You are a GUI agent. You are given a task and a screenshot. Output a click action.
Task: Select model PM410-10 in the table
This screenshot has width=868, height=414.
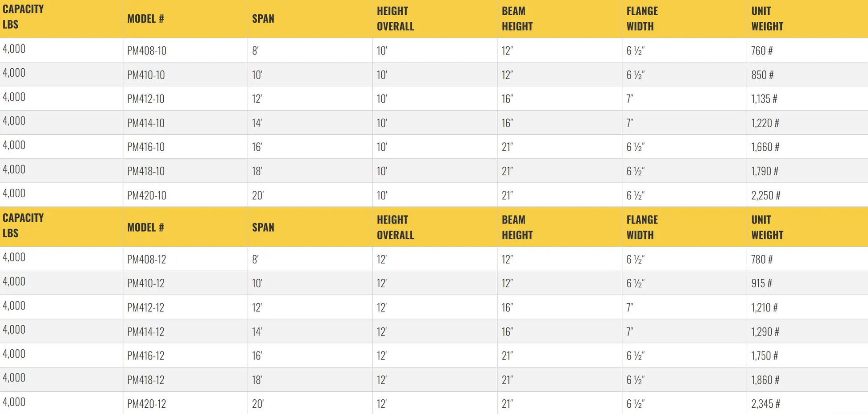(146, 75)
